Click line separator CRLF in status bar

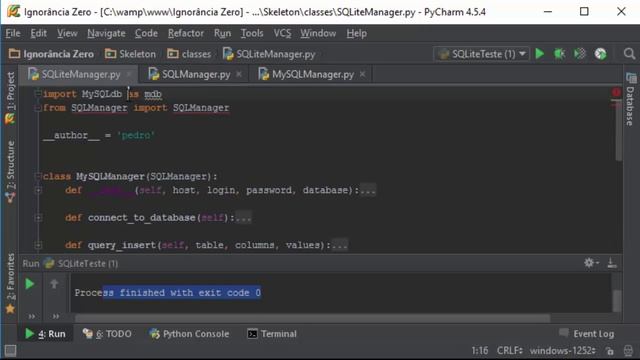coord(509,351)
